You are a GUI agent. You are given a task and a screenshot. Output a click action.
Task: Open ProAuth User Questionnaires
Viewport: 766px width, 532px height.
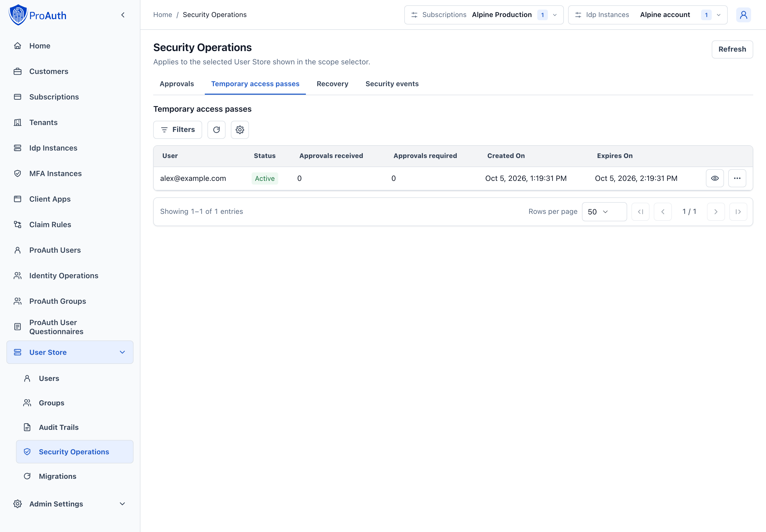point(70,327)
